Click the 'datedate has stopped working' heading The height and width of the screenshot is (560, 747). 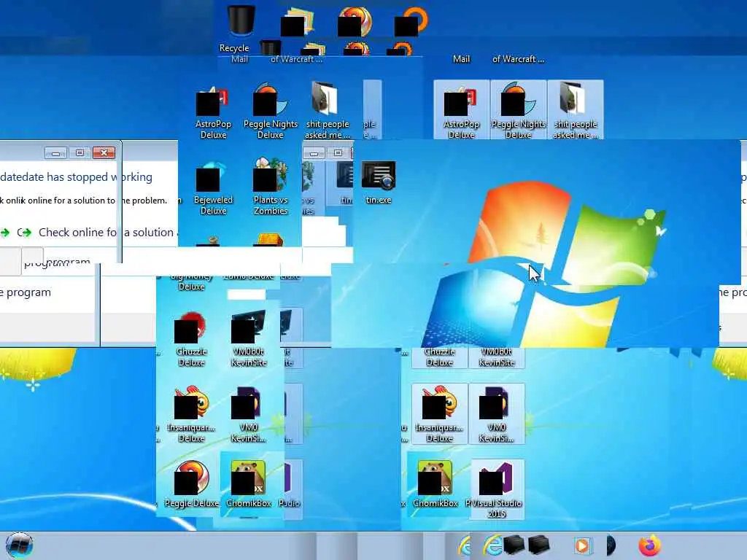click(x=76, y=177)
